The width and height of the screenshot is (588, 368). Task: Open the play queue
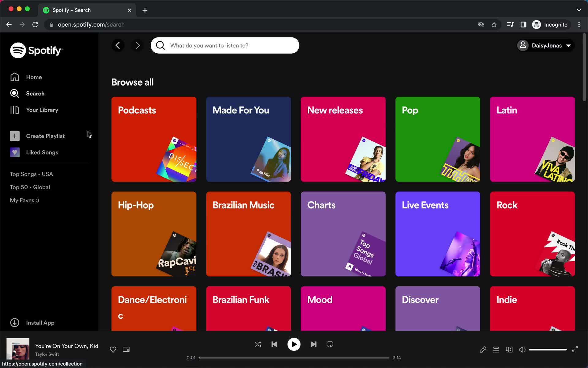point(496,349)
